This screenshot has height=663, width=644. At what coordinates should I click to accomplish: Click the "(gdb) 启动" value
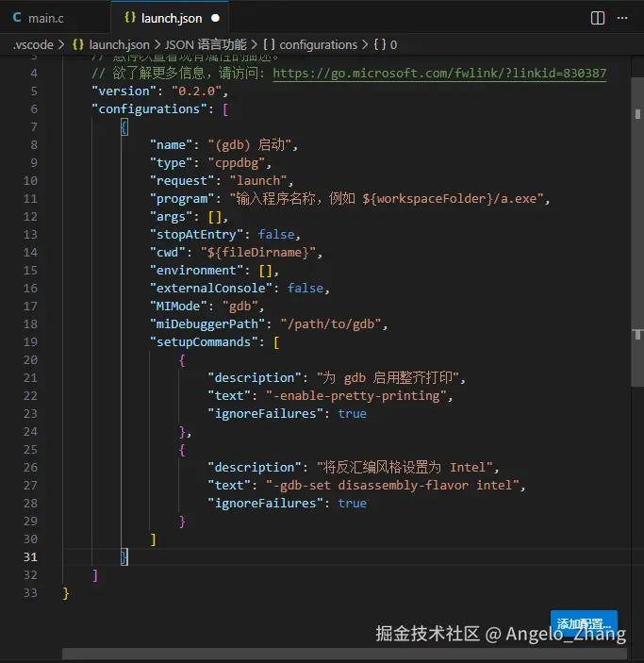(x=250, y=145)
